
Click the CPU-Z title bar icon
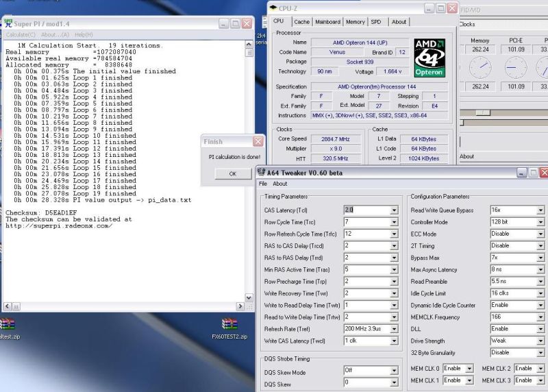tap(273, 8)
